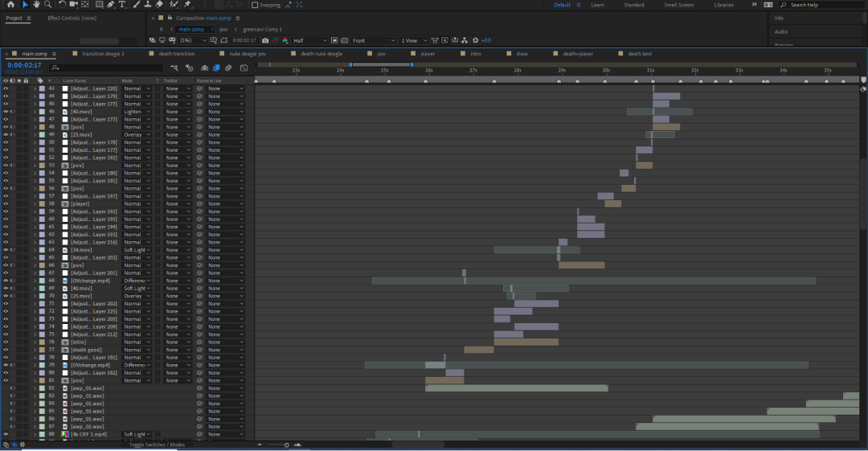Reset exposure icon in the viewer
The height and width of the screenshot is (451, 868).
pos(476,40)
